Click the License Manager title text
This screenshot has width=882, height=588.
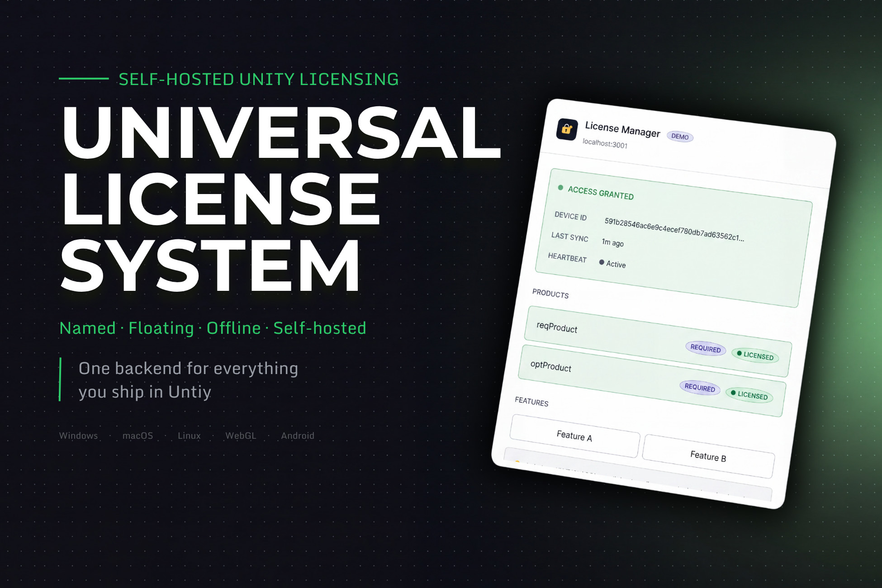pos(622,129)
